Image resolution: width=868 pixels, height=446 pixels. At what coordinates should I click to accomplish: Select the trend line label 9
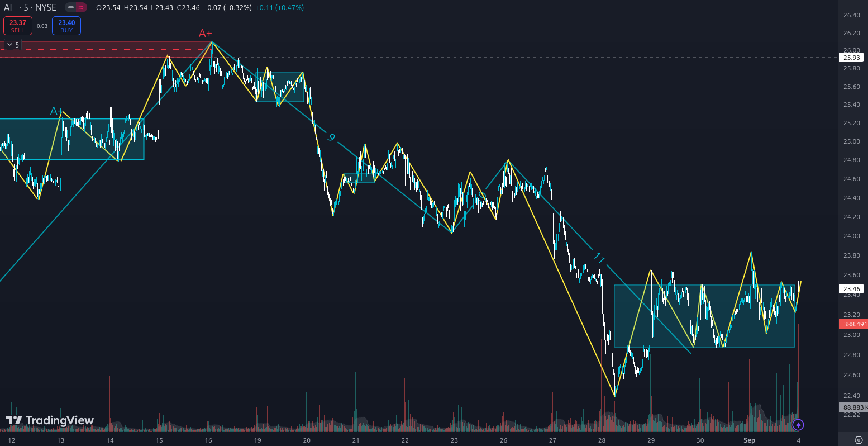tap(331, 137)
